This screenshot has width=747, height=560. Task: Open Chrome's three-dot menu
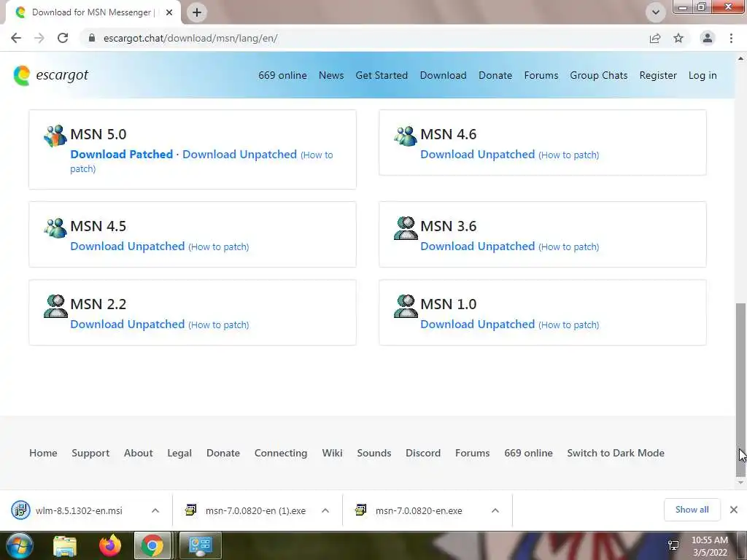tap(731, 38)
